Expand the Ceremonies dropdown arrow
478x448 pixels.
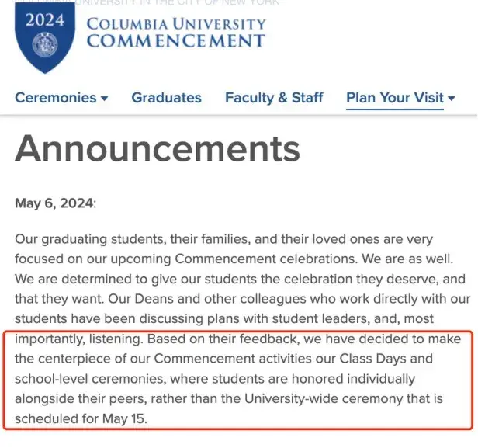[104, 99]
